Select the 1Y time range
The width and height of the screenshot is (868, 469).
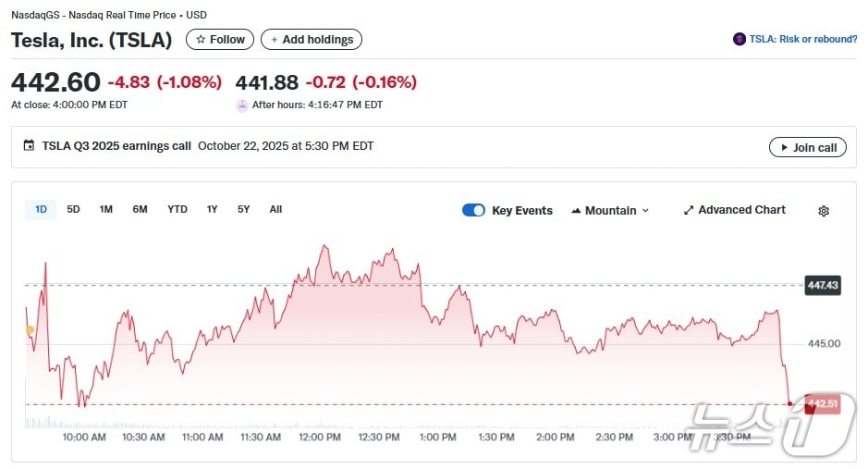213,210
